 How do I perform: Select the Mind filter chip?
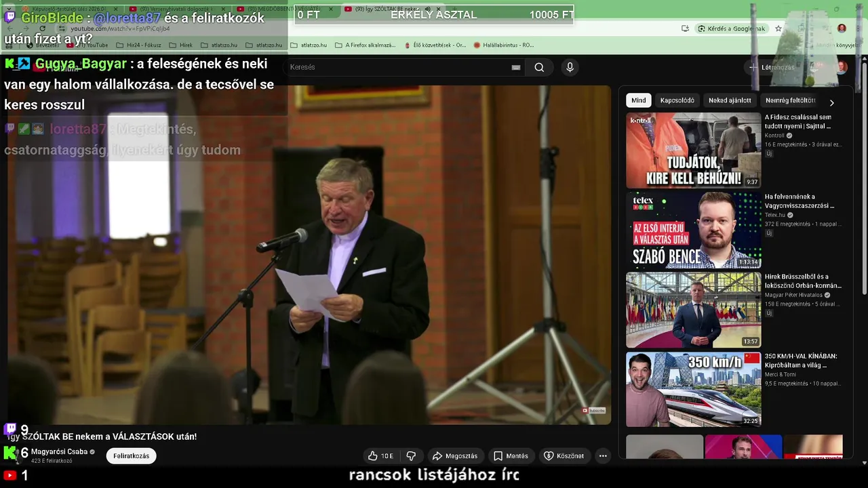[639, 100]
